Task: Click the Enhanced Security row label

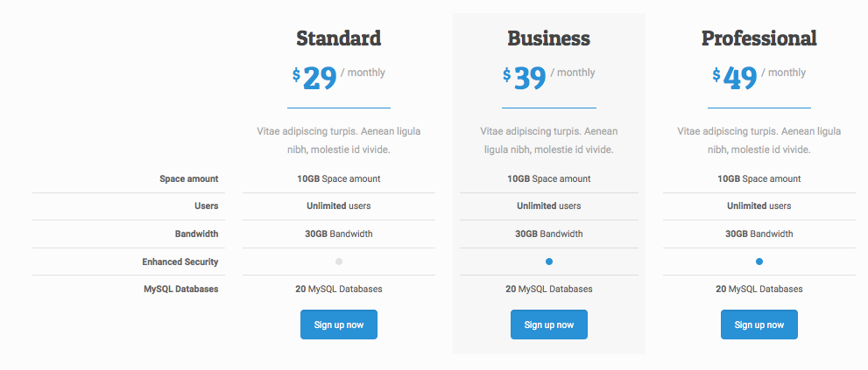Action: (x=180, y=262)
